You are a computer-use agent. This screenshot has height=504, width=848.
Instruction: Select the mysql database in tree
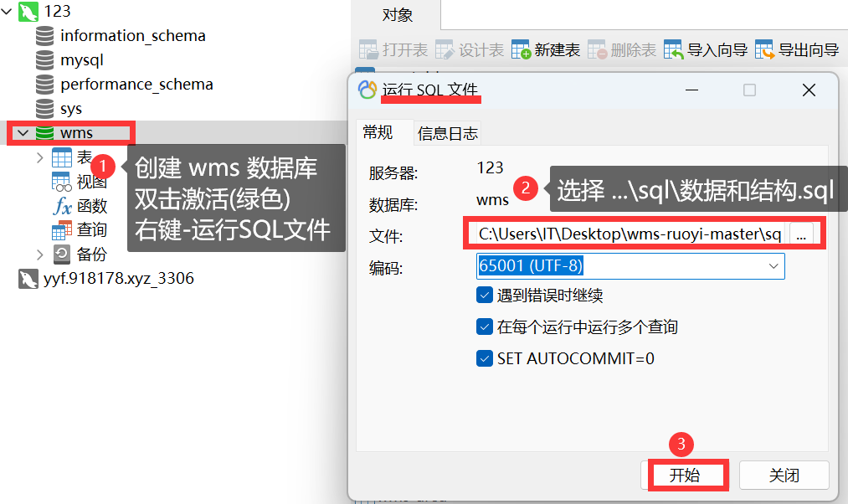[69, 60]
